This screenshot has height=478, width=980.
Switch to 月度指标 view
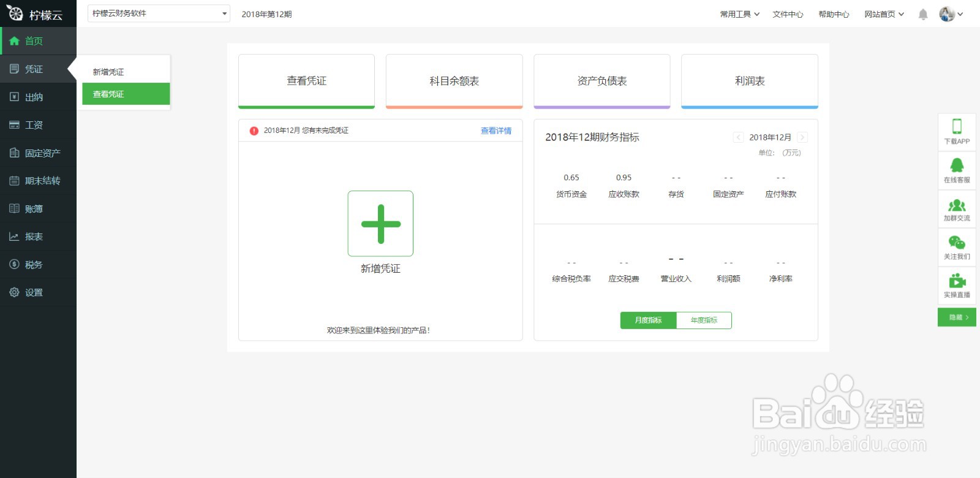click(x=648, y=320)
